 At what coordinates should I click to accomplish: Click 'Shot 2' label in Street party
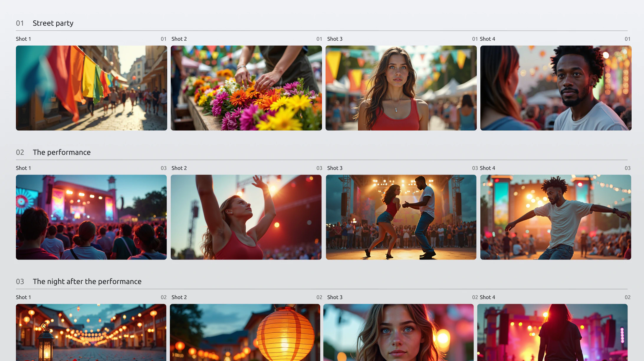pyautogui.click(x=179, y=39)
